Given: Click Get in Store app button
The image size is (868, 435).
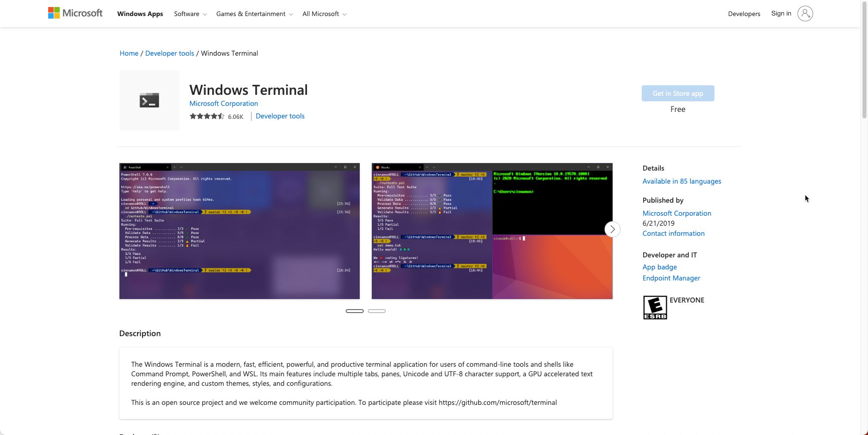Looking at the screenshot, I should click(x=678, y=93).
